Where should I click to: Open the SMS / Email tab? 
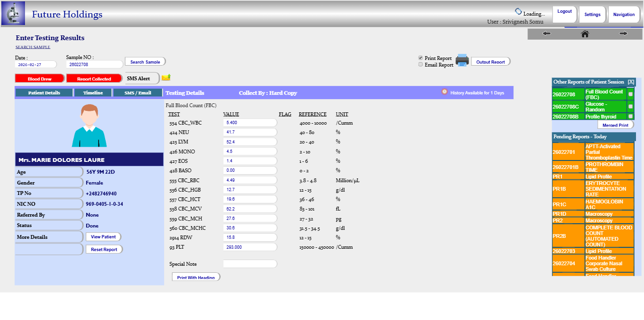(x=138, y=93)
